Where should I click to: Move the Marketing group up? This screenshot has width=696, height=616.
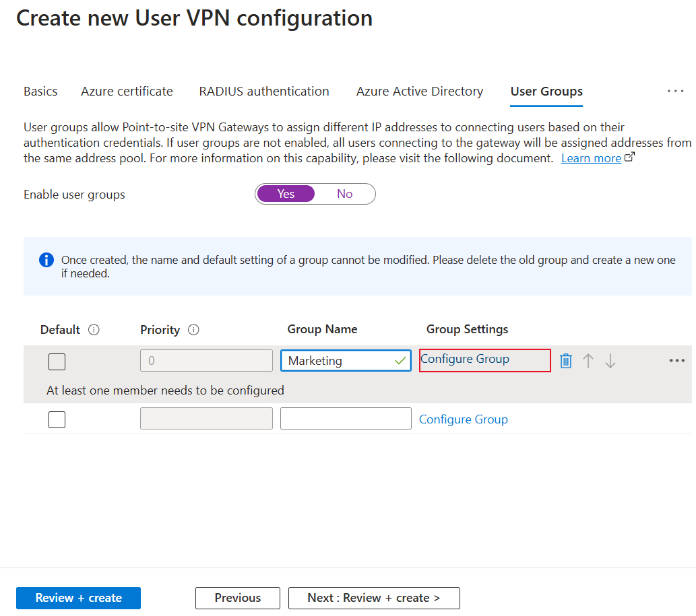[x=588, y=361]
